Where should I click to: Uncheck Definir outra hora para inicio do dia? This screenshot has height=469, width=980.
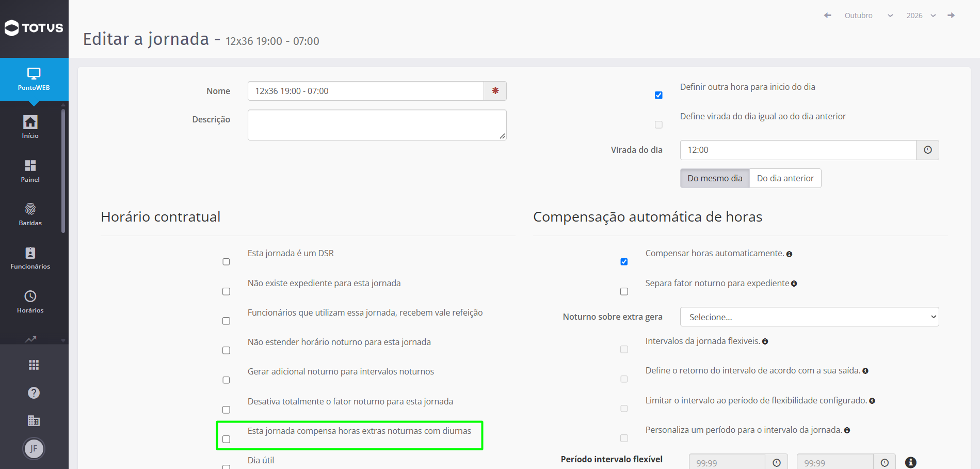pyautogui.click(x=658, y=95)
